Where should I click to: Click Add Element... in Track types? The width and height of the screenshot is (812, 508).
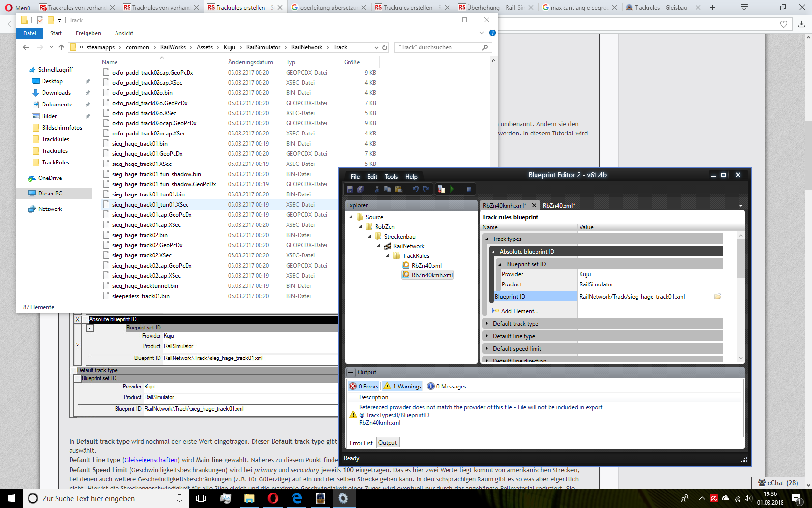click(x=519, y=311)
